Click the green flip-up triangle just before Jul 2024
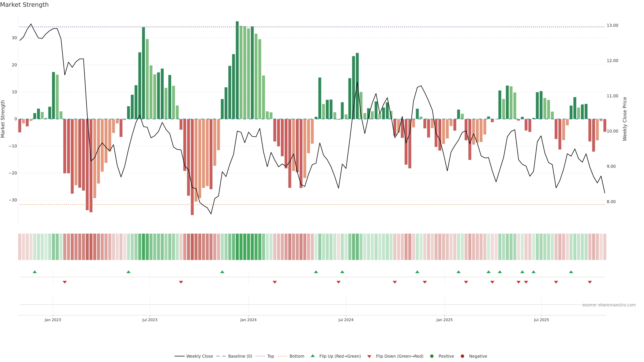The height and width of the screenshot is (362, 644). point(342,272)
